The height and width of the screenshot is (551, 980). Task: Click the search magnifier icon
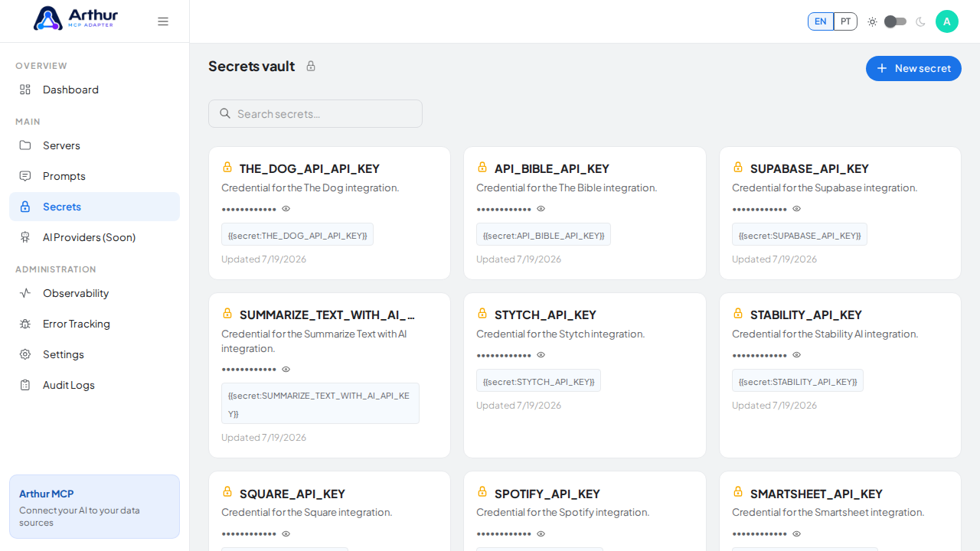(x=225, y=113)
